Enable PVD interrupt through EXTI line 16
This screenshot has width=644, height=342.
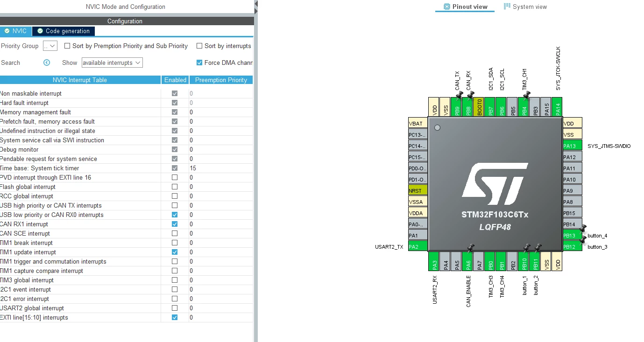[175, 177]
